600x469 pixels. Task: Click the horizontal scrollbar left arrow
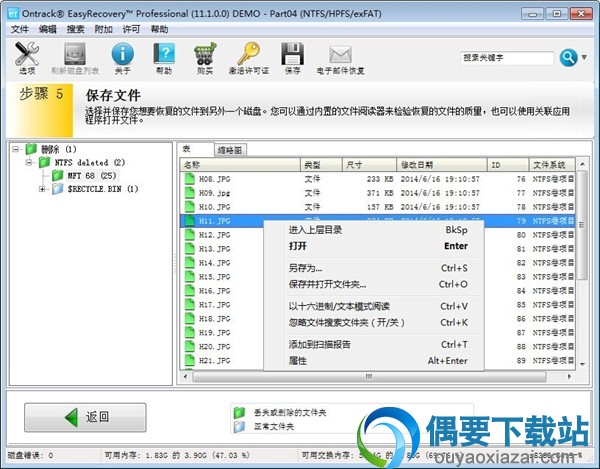pos(186,377)
